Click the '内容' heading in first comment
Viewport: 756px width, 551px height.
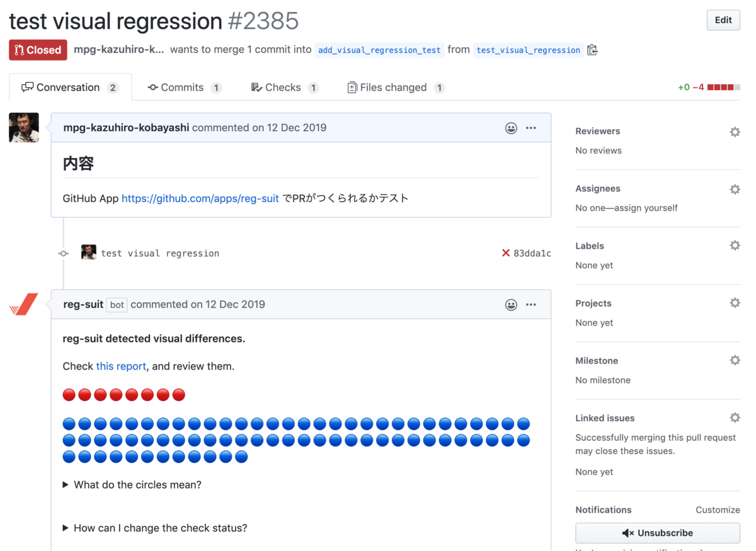[78, 163]
